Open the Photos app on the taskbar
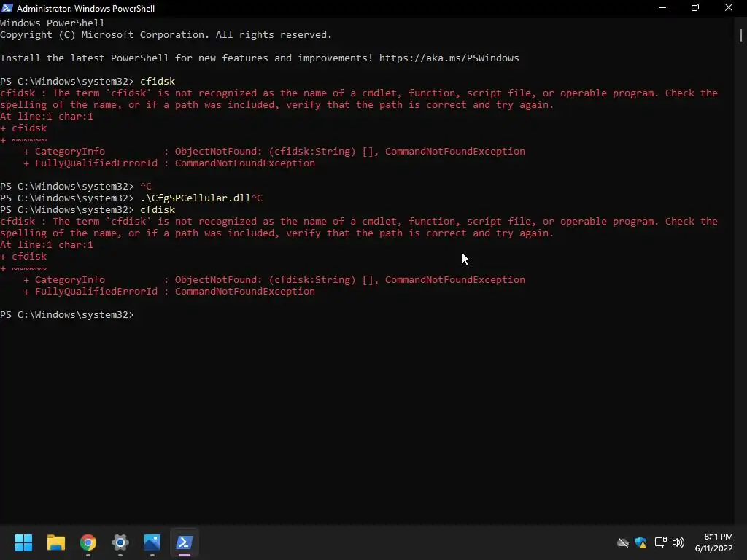The image size is (747, 560). click(x=152, y=542)
